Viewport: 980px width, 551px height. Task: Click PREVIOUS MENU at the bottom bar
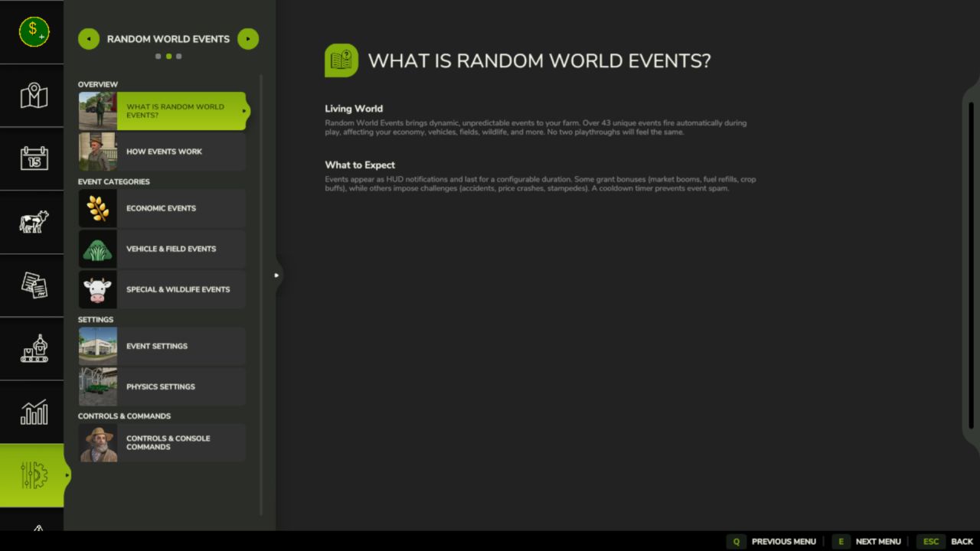(x=783, y=541)
